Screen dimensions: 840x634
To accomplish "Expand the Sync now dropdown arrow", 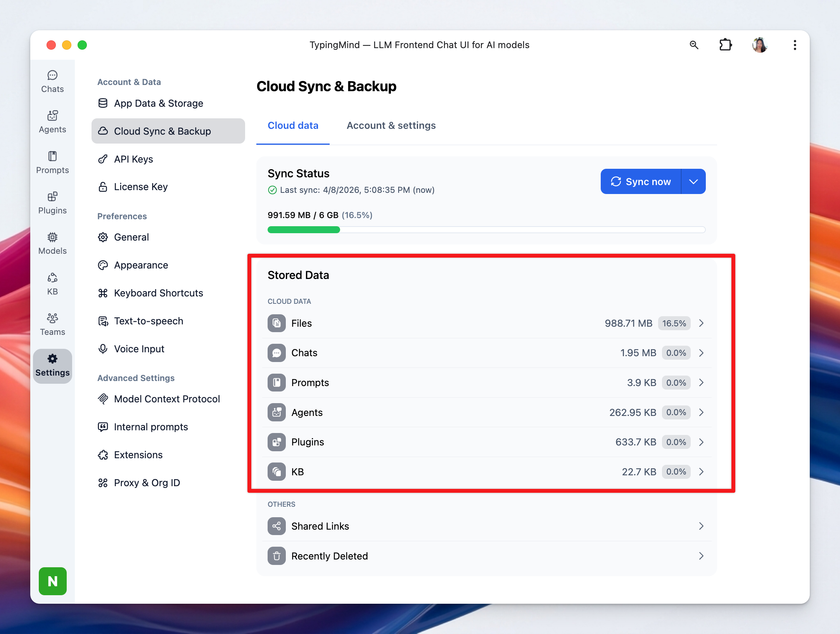I will [693, 182].
